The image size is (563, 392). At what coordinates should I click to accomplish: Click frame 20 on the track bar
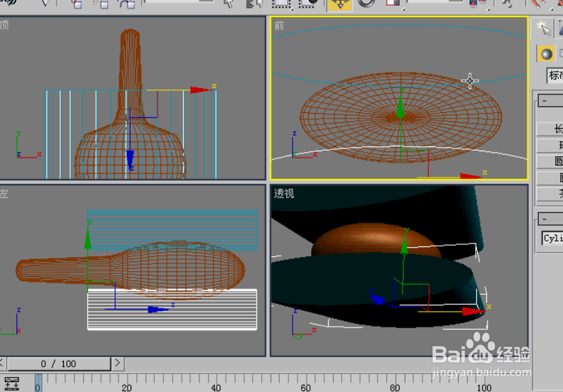126,388
